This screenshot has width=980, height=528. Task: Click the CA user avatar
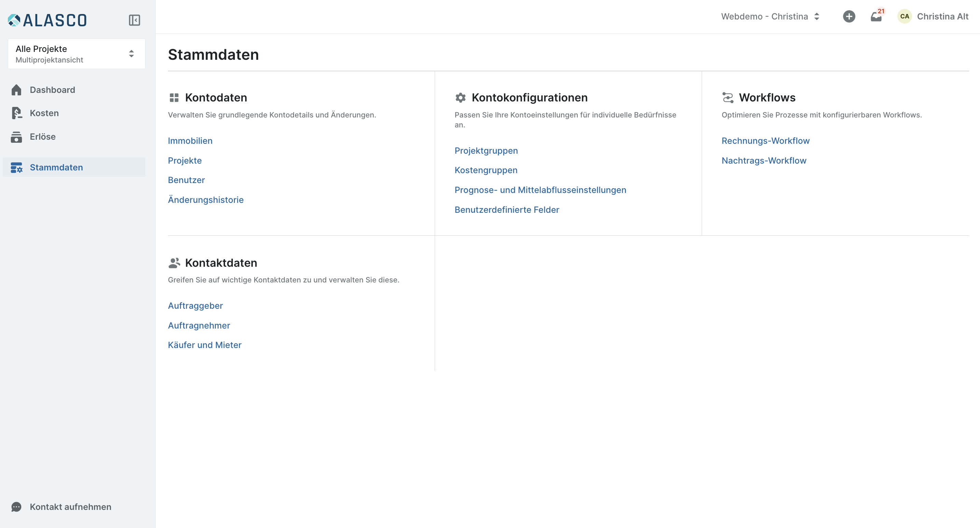(x=904, y=16)
